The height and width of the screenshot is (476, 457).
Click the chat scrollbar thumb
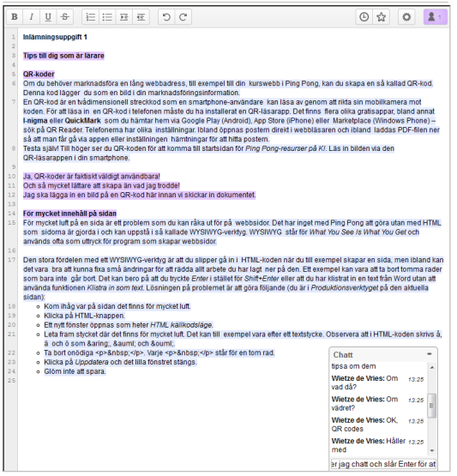click(x=431, y=406)
